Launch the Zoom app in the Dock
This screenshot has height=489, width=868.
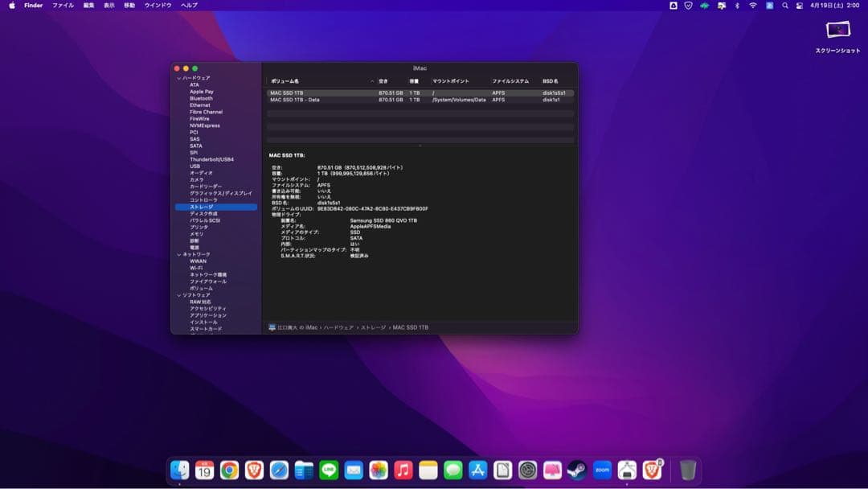click(603, 471)
